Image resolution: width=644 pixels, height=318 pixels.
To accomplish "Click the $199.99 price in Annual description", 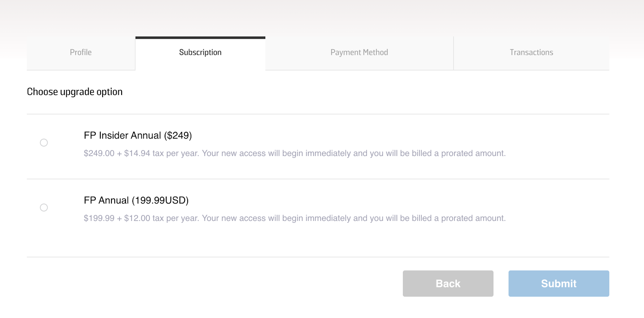I will (x=99, y=218).
